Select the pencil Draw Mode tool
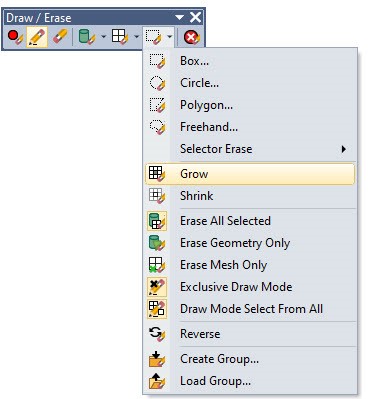Image resolution: width=369 pixels, height=399 pixels. pyautogui.click(x=37, y=37)
